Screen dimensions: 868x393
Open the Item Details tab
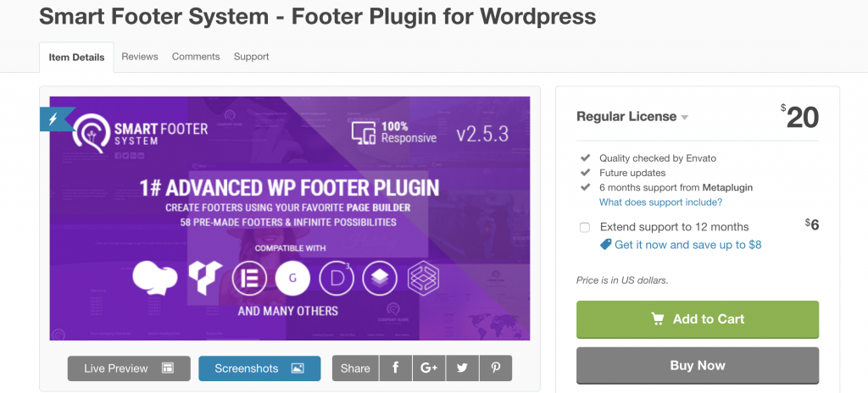[76, 57]
